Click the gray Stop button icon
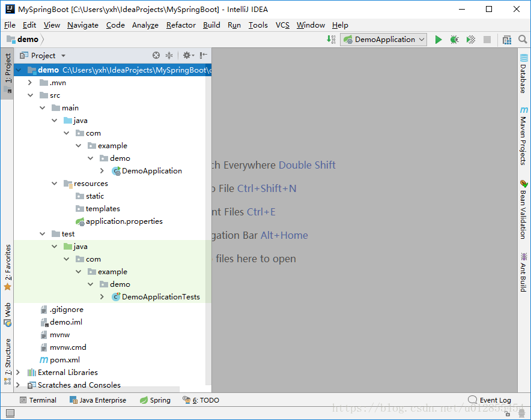This screenshot has height=420, width=531. coord(487,40)
